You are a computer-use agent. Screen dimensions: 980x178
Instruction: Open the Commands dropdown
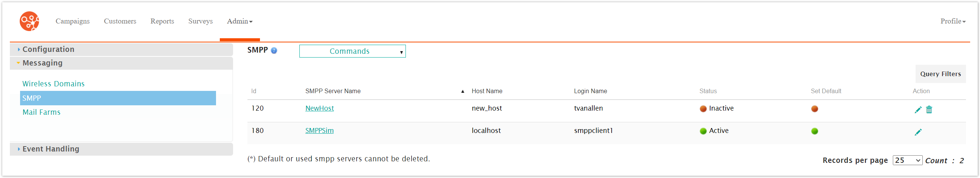[x=352, y=52]
